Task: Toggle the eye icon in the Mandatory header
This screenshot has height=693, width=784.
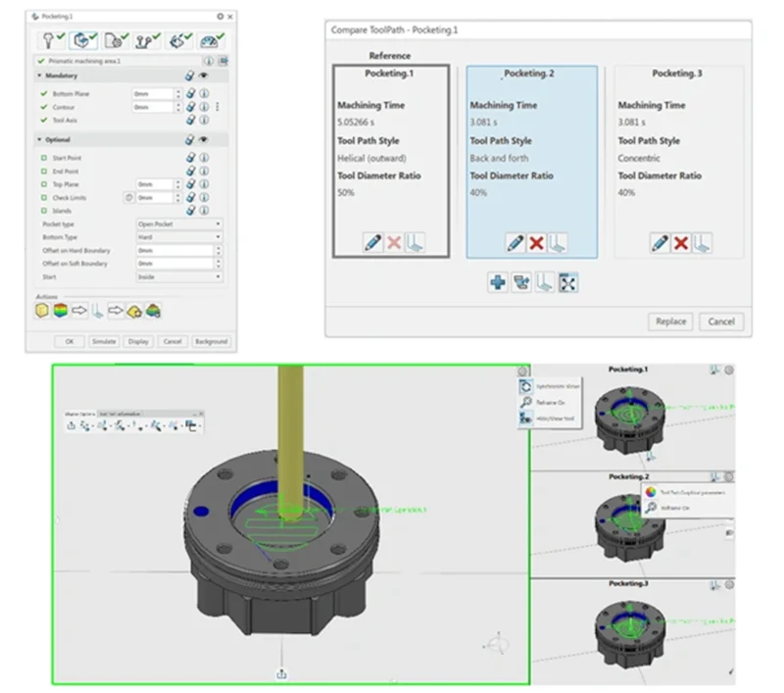Action: (x=205, y=74)
